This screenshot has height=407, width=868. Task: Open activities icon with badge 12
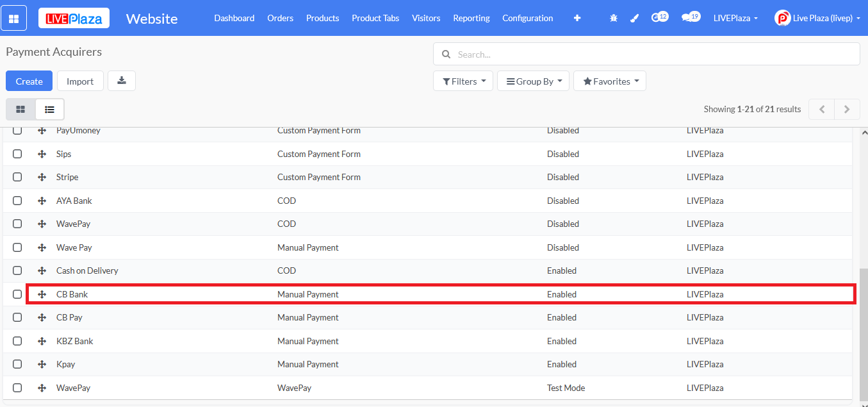click(659, 17)
